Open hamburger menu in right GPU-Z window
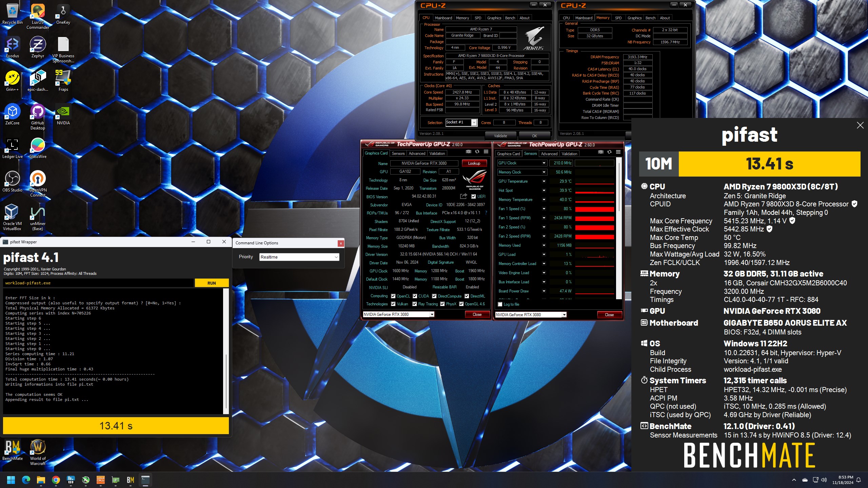The image size is (868, 488). click(618, 152)
